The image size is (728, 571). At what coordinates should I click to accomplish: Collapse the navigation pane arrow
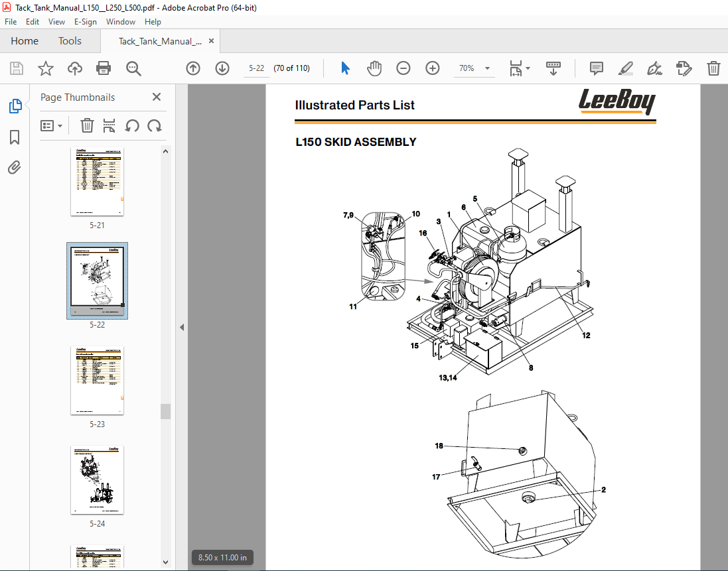(x=182, y=328)
